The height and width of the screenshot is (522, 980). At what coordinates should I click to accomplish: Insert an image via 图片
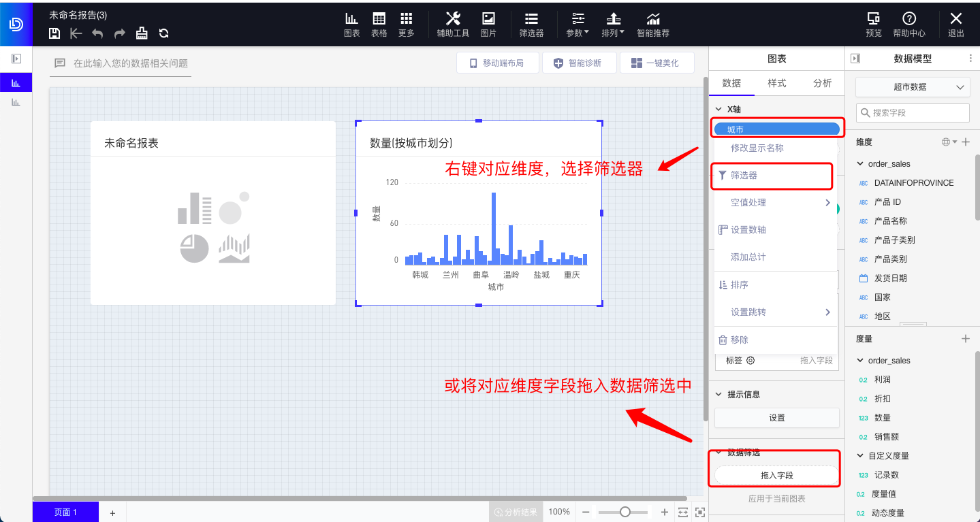coord(488,25)
